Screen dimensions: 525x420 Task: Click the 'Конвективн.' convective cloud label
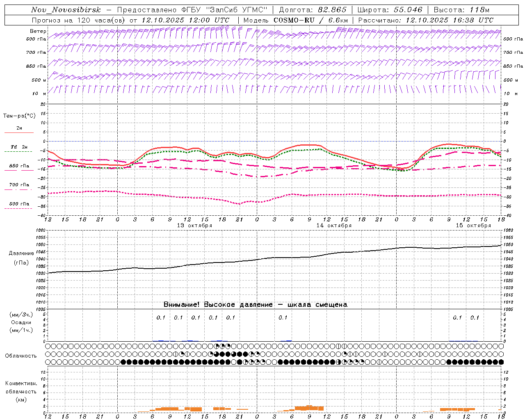pos(21,383)
